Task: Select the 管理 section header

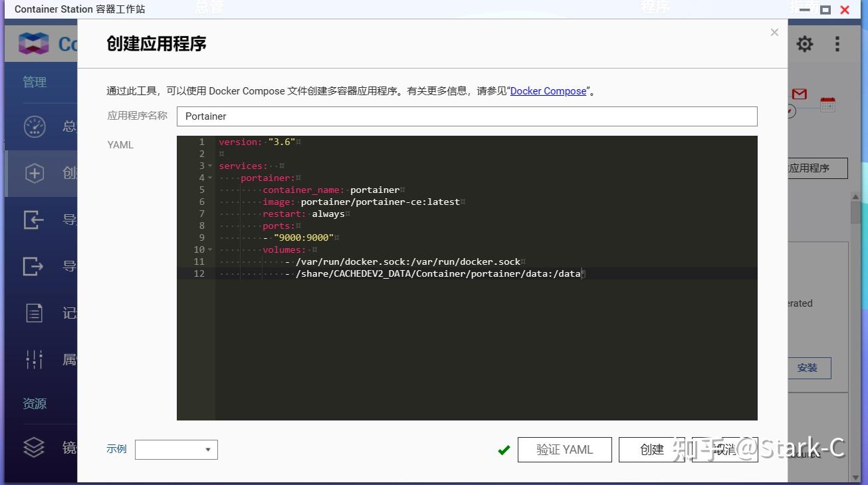Action: (34, 82)
